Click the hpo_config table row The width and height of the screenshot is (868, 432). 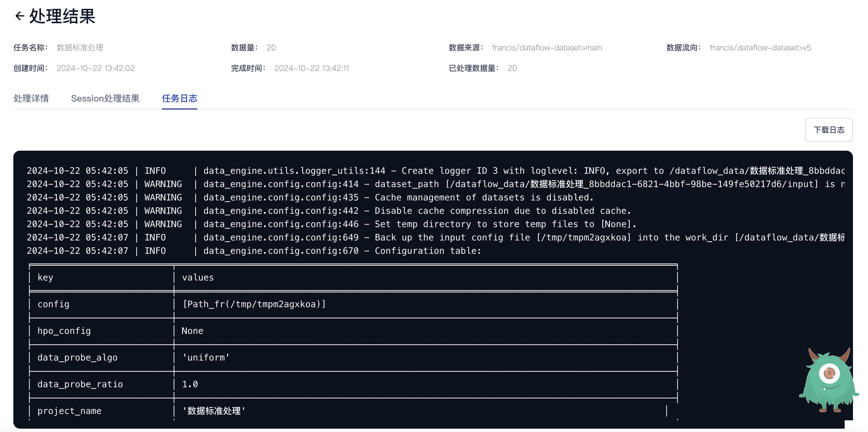point(64,331)
